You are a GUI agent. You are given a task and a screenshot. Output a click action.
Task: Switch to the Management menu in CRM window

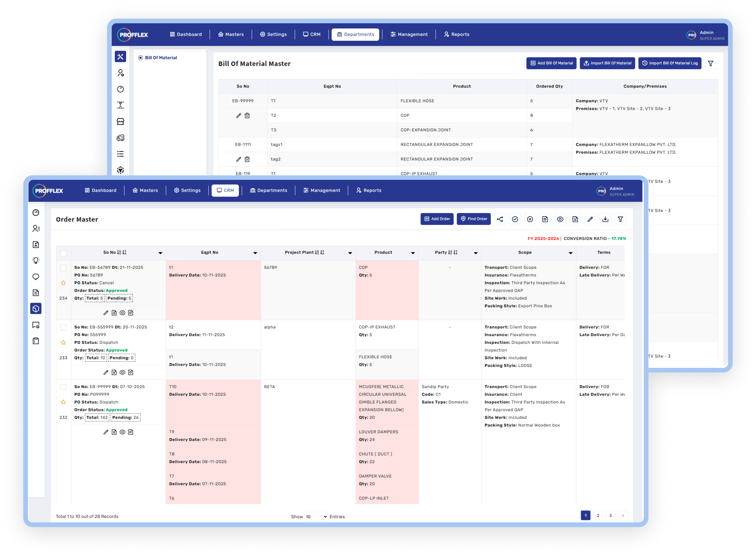pos(322,190)
